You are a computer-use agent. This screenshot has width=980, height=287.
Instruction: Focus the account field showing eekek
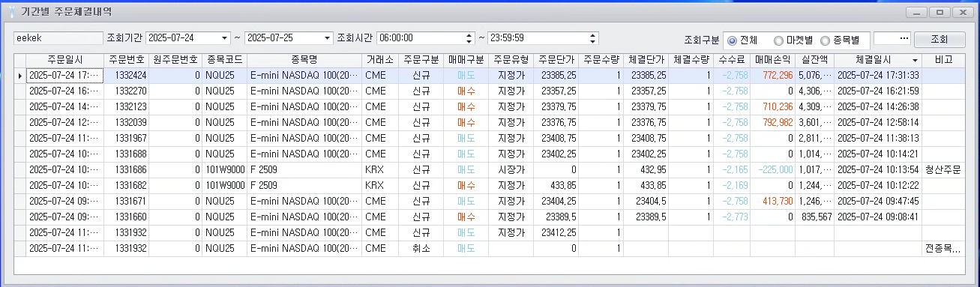tap(58, 38)
